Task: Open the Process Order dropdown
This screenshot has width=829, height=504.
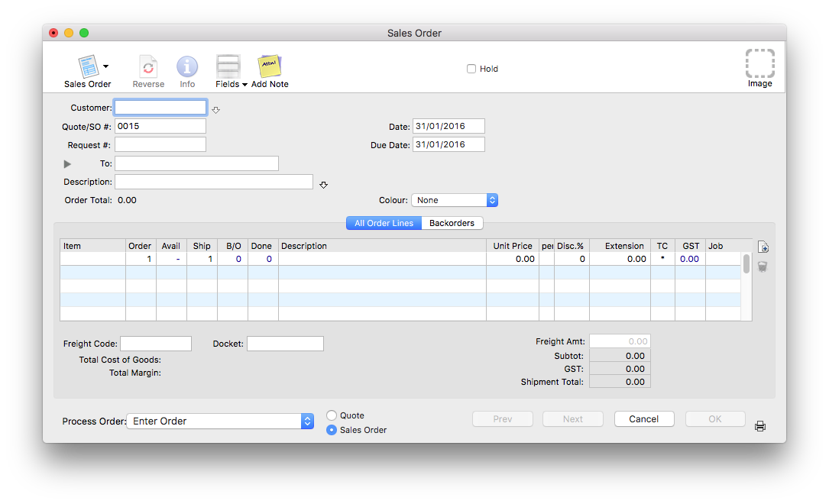Action: (219, 421)
